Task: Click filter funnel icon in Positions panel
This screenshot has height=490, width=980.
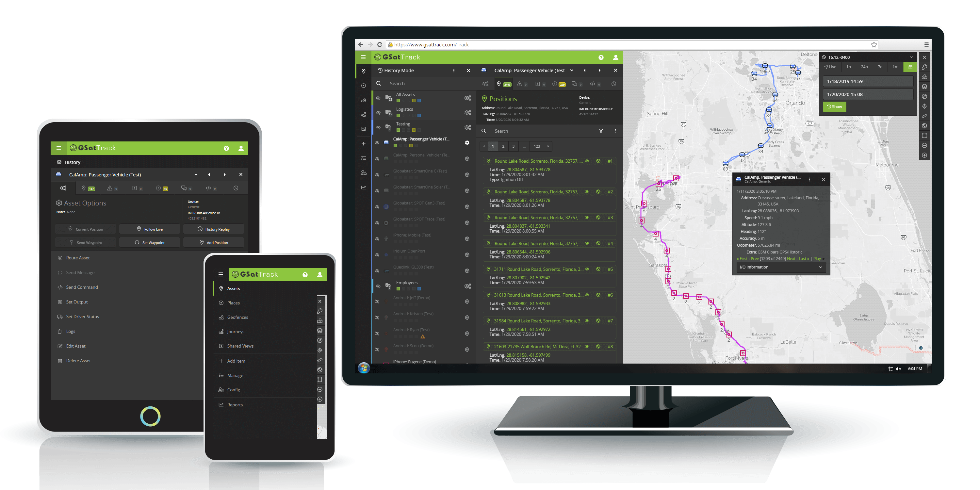Action: [601, 131]
